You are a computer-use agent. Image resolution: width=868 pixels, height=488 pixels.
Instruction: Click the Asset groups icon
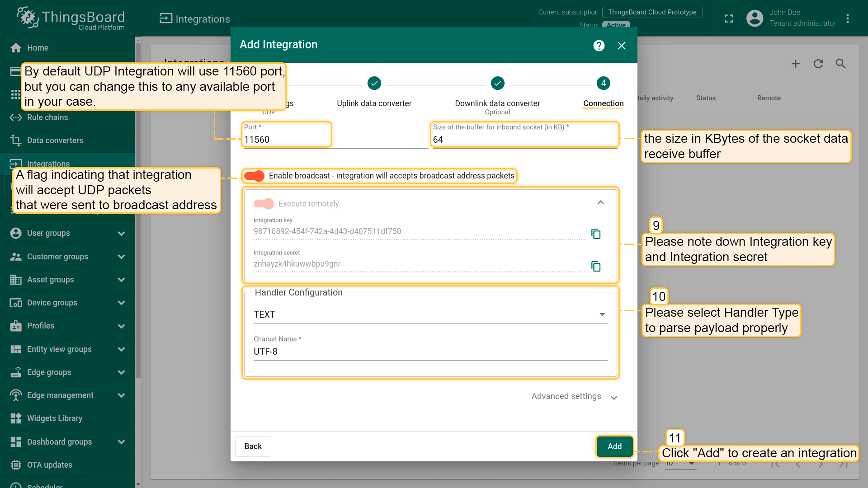16,280
